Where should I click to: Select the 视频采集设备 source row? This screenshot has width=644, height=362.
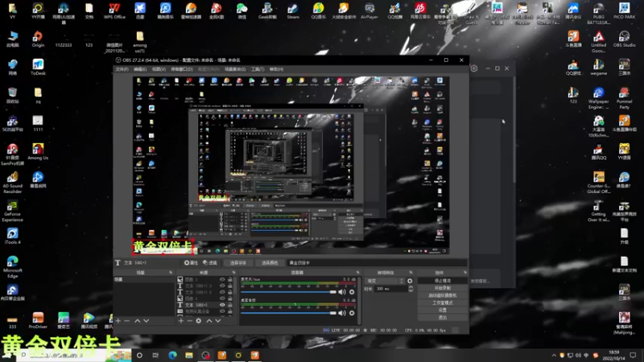coord(204,311)
